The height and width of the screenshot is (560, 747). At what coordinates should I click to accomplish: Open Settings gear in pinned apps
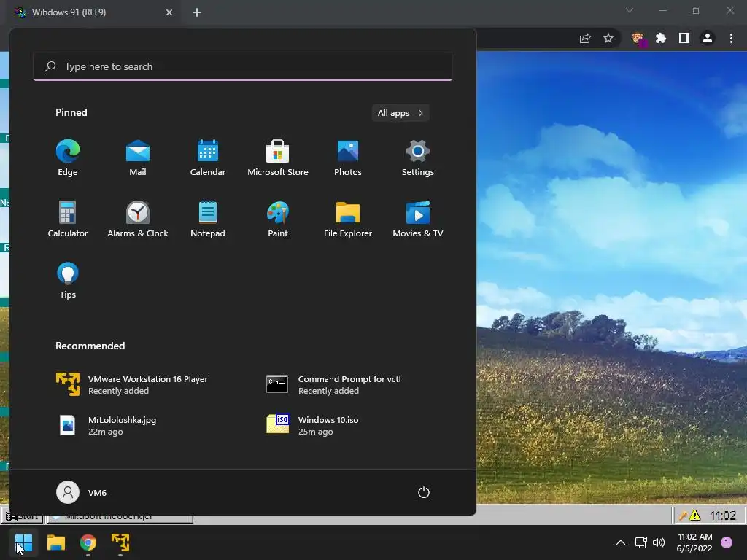click(x=418, y=157)
